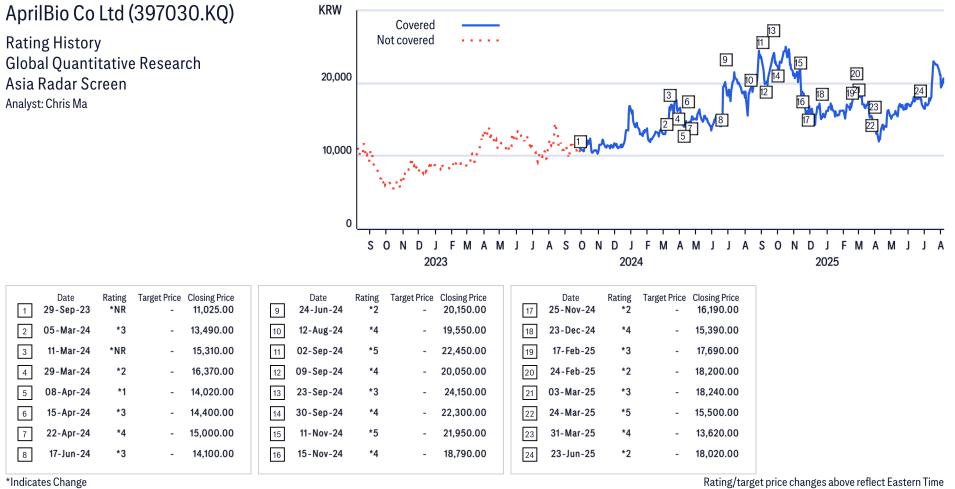Click the 02-Sep-24 date cell
Screen dimensions: 955x489
pos(319,351)
